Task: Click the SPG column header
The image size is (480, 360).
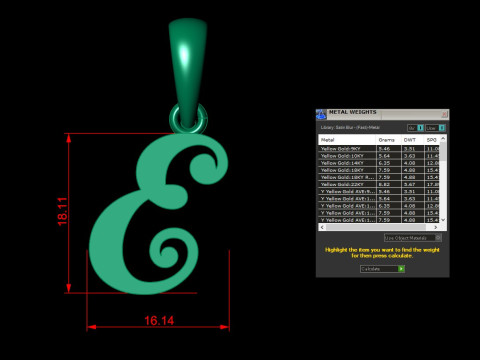Action: 432,140
